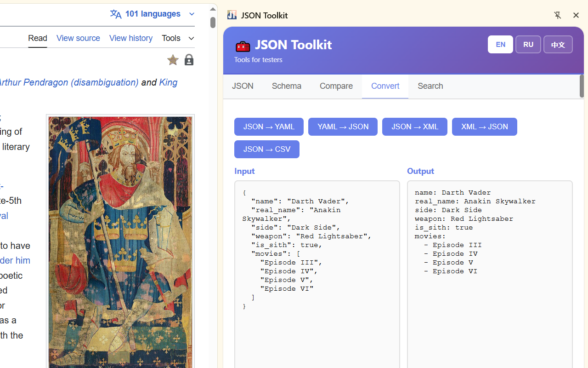Image resolution: width=588 pixels, height=368 pixels.
Task: Click 'weapon: Red Lightsaber' line in output
Action: (464, 219)
